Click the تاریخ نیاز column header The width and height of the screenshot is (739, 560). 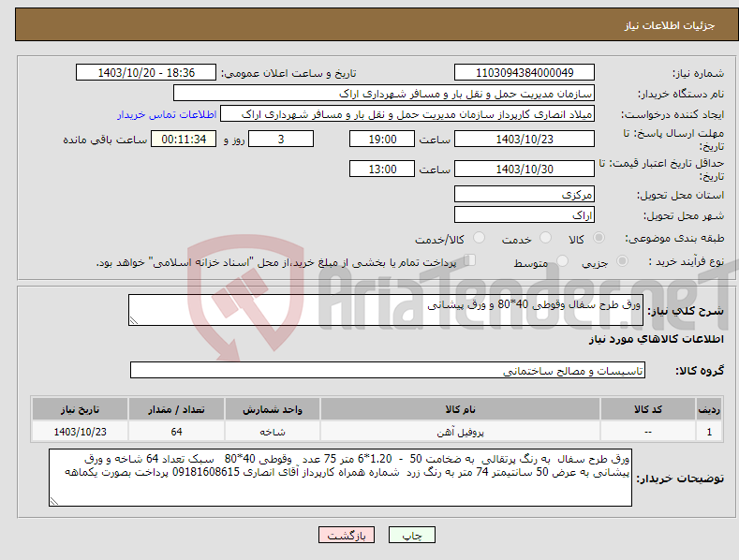point(81,409)
